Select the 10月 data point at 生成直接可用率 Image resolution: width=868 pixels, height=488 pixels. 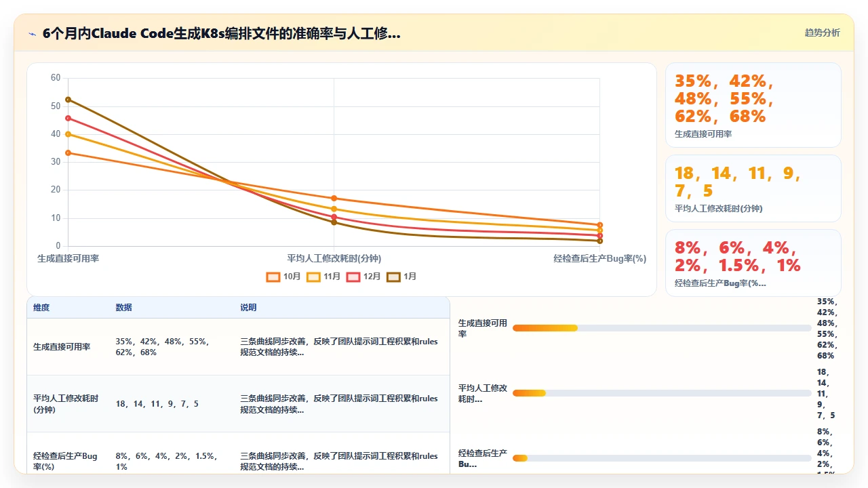click(x=68, y=153)
